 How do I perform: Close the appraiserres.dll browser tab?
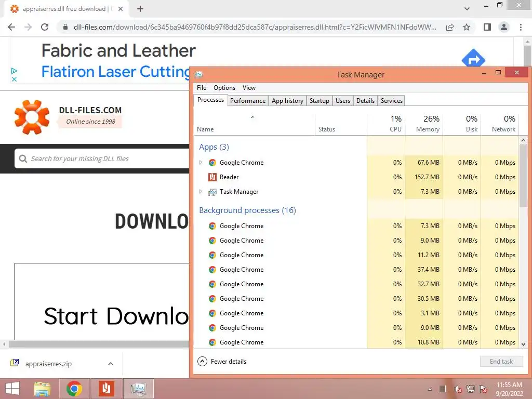(121, 9)
